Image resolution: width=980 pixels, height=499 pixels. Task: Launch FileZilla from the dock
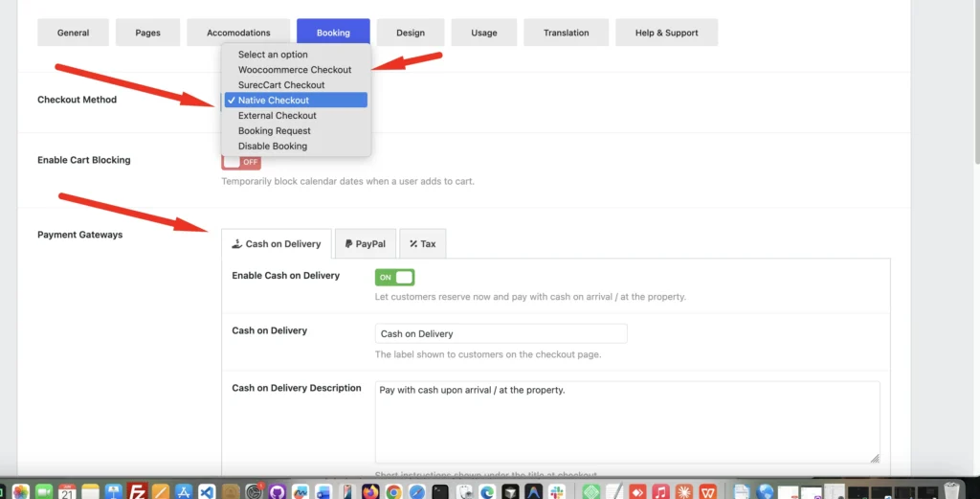click(137, 491)
